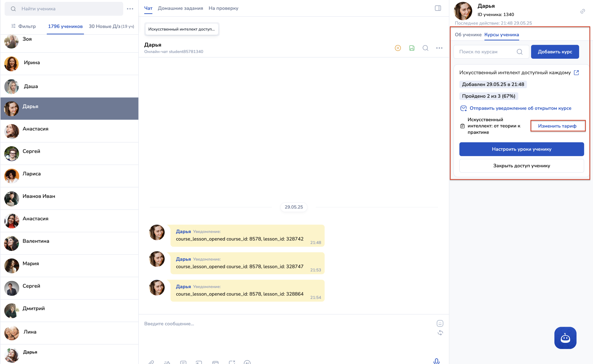The width and height of the screenshot is (593, 364).
Task: Open the emoji picker in message box
Action: pyautogui.click(x=440, y=323)
